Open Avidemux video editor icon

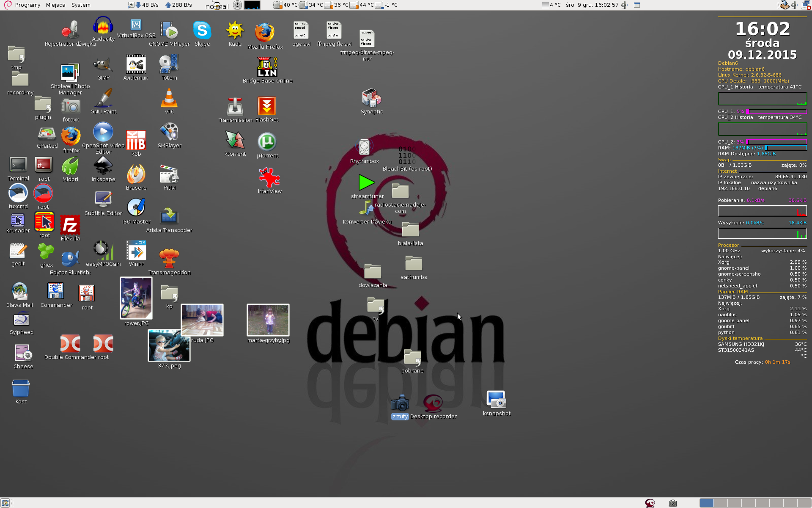(x=136, y=64)
